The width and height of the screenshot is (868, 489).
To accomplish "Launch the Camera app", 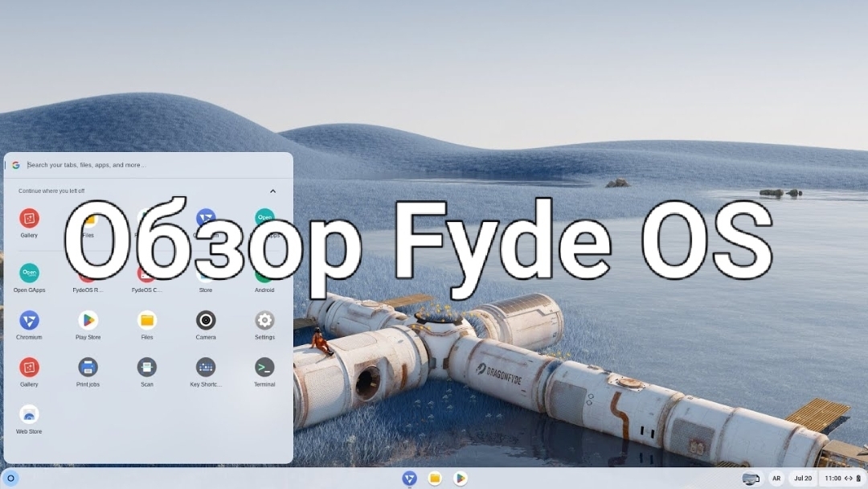I will [206, 325].
